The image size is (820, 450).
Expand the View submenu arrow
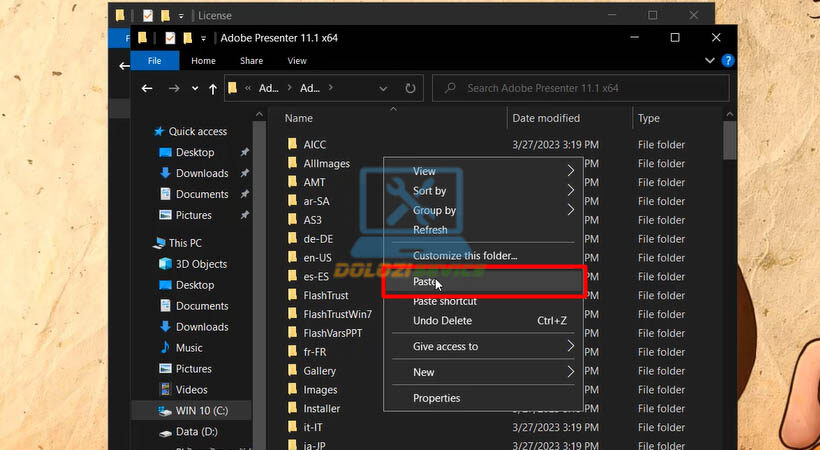coord(571,171)
